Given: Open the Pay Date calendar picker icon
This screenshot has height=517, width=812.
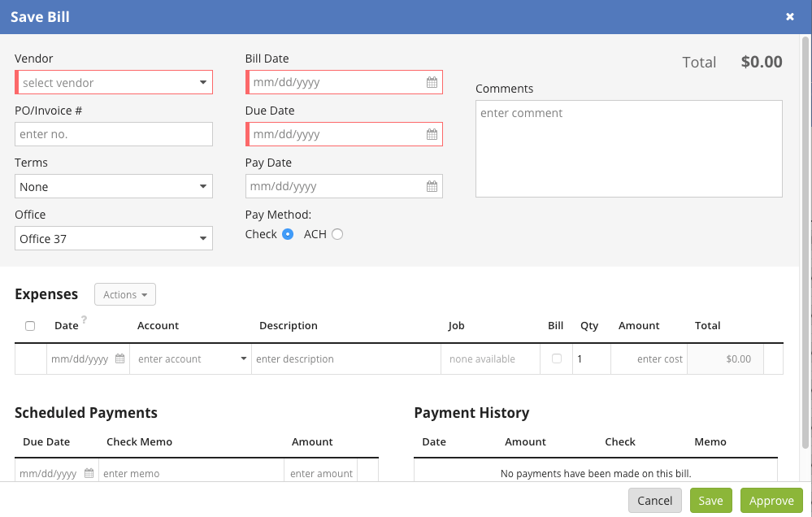Looking at the screenshot, I should (432, 186).
